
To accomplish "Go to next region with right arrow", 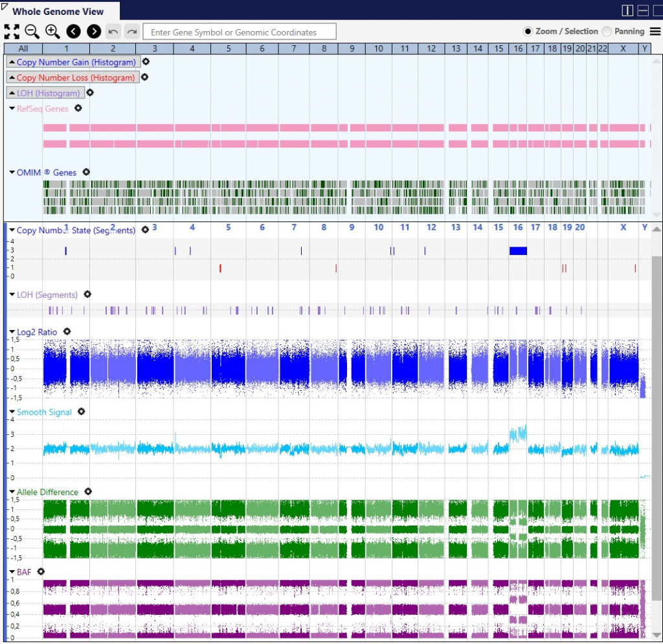I will (94, 32).
